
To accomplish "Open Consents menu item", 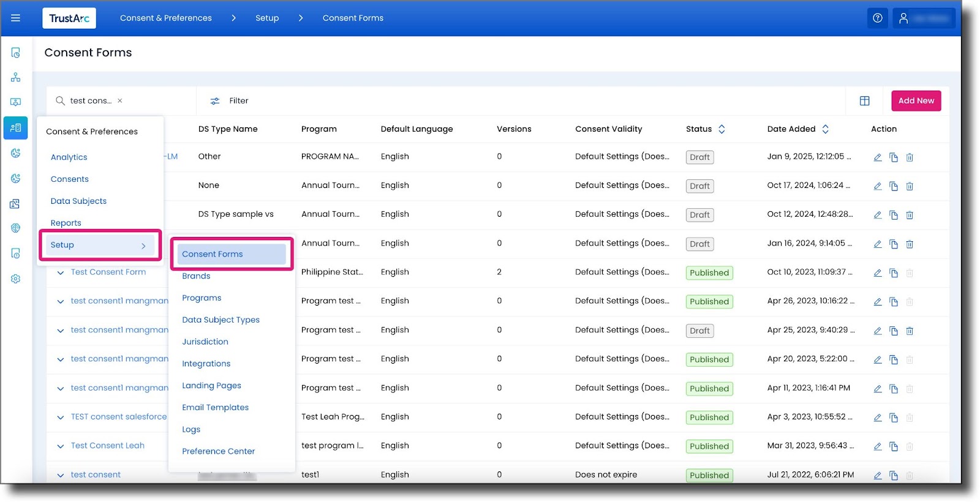I will [x=70, y=179].
